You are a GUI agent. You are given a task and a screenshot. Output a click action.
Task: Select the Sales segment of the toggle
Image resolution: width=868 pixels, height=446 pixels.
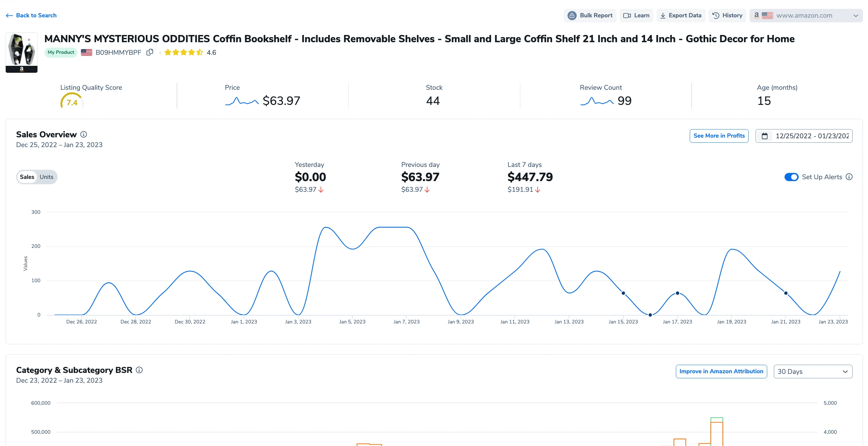[x=27, y=177]
